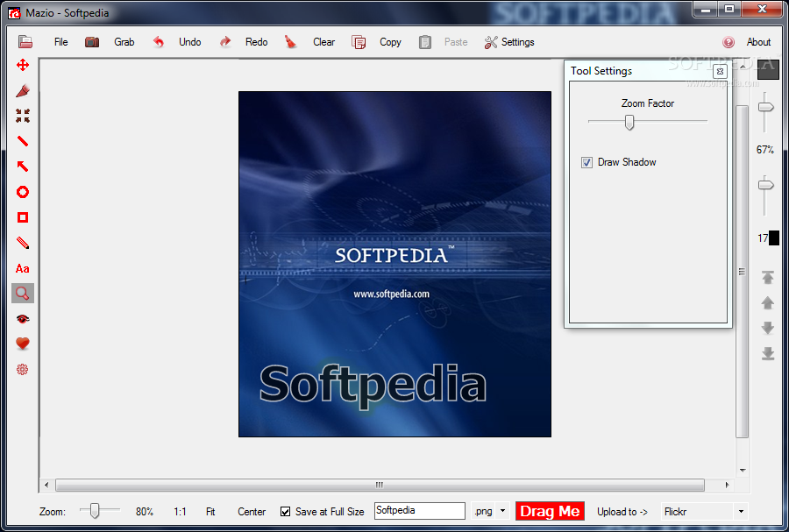Select the highlighter marker tool
The height and width of the screenshot is (532, 789).
23,243
